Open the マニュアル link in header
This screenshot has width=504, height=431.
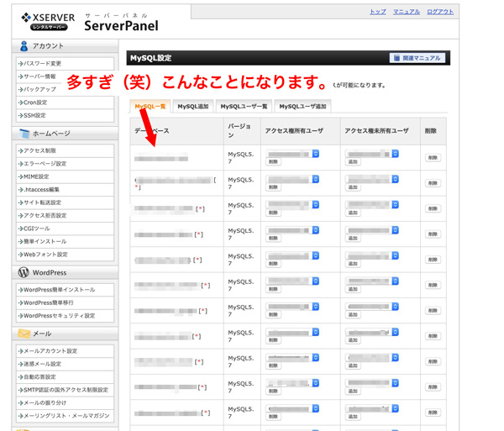click(x=407, y=12)
